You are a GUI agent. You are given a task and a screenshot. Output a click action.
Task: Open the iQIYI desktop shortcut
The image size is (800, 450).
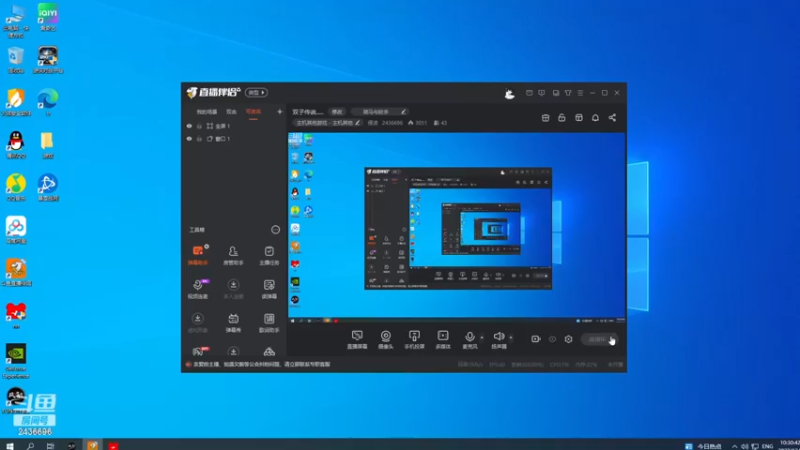(x=47, y=17)
